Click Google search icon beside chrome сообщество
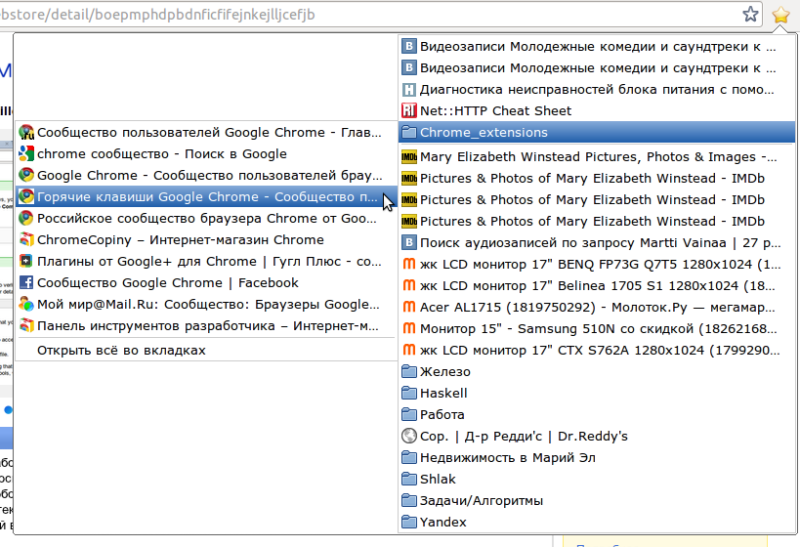Screen dimensions: 800x547 click(x=26, y=154)
